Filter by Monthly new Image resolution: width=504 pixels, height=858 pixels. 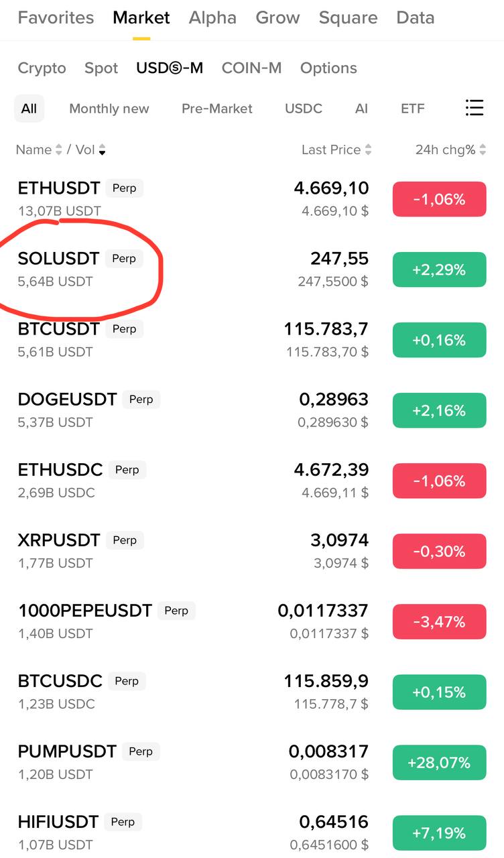click(109, 109)
